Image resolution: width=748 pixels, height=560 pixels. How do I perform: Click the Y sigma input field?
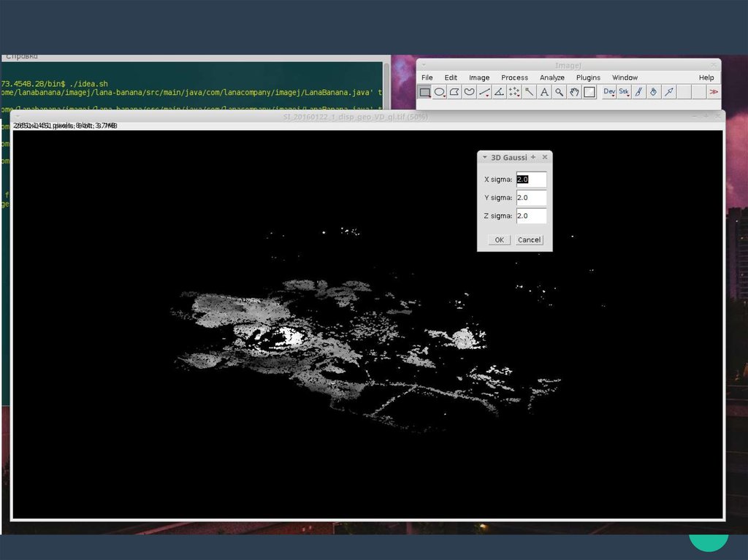coord(531,198)
